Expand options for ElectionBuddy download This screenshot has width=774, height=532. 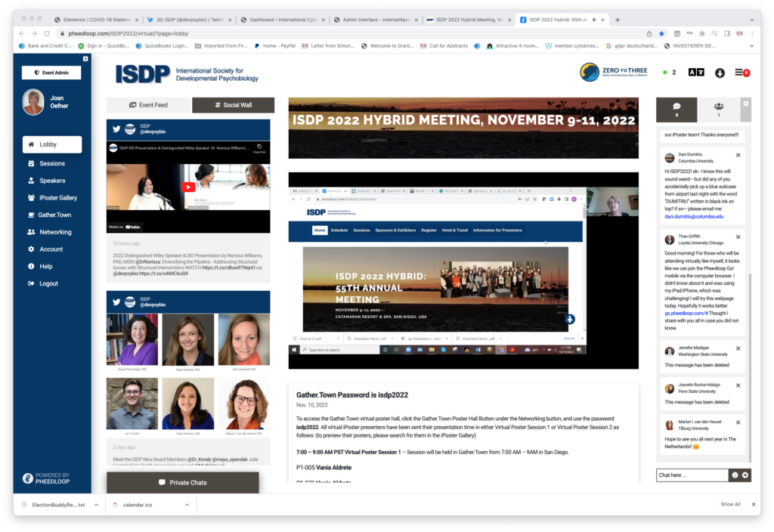pyautogui.click(x=96, y=505)
